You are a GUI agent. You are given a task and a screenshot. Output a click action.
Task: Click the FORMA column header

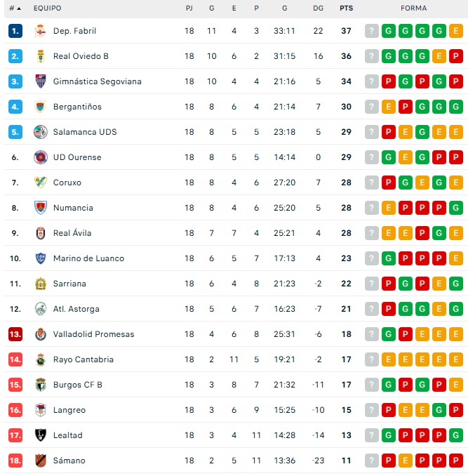coord(413,8)
